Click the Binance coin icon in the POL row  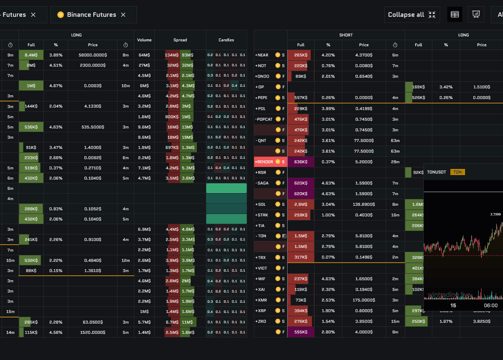point(278,108)
